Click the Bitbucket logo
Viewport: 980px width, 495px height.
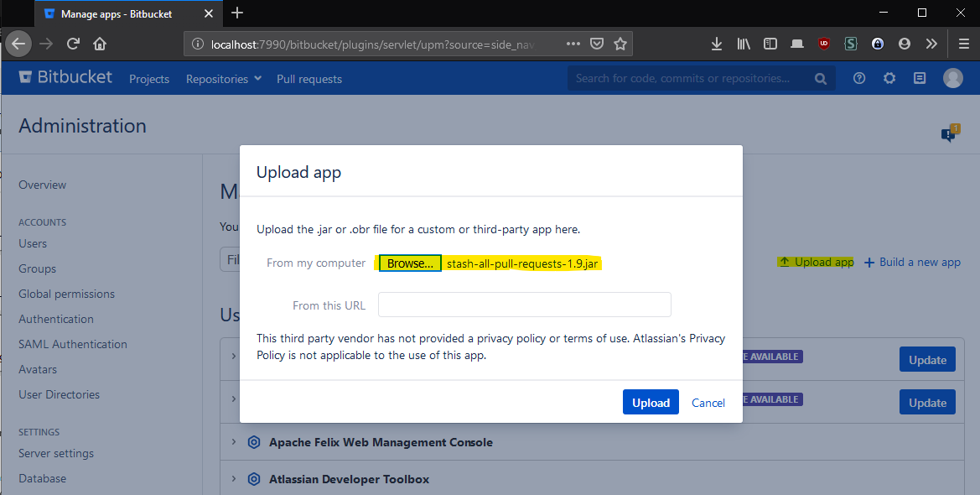click(x=65, y=77)
